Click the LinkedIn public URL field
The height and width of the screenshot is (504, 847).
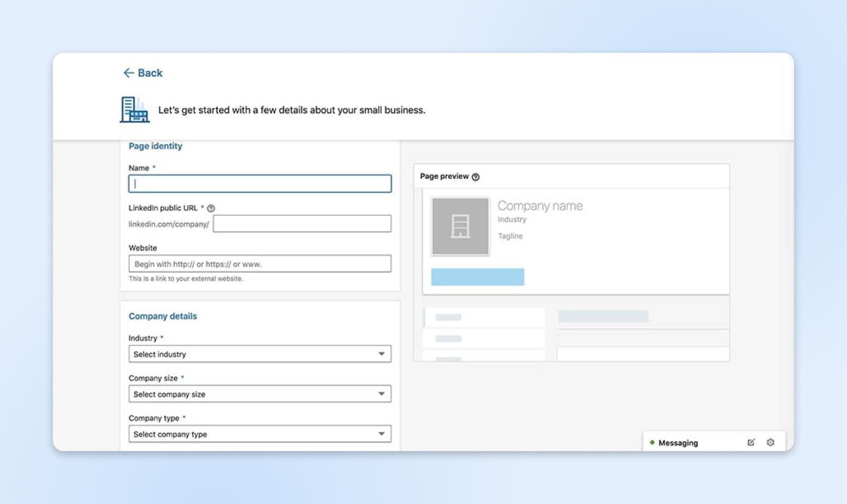point(302,224)
